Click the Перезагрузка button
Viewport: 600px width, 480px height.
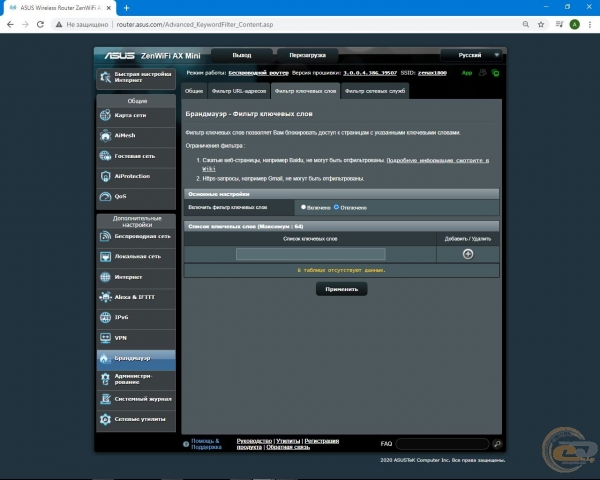pyautogui.click(x=307, y=55)
